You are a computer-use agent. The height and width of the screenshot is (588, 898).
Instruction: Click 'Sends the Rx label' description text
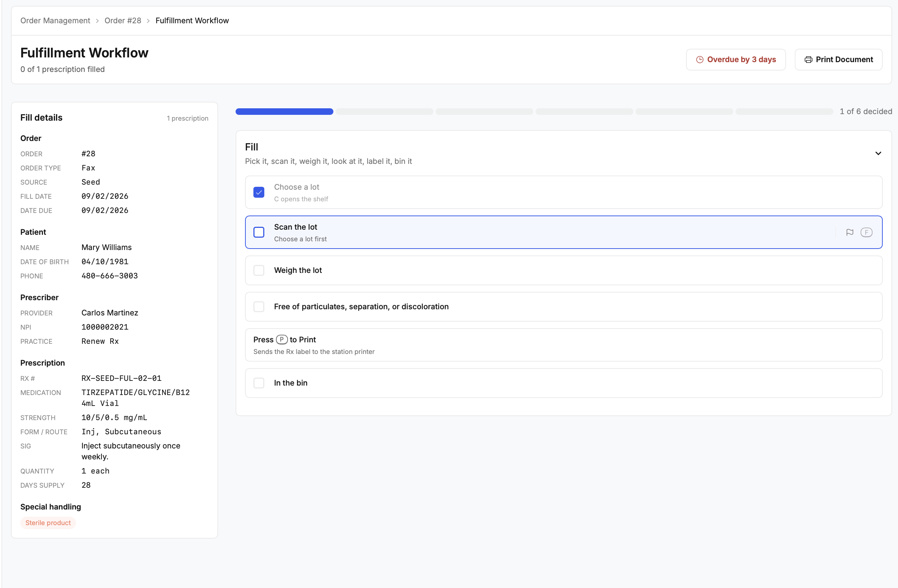314,352
